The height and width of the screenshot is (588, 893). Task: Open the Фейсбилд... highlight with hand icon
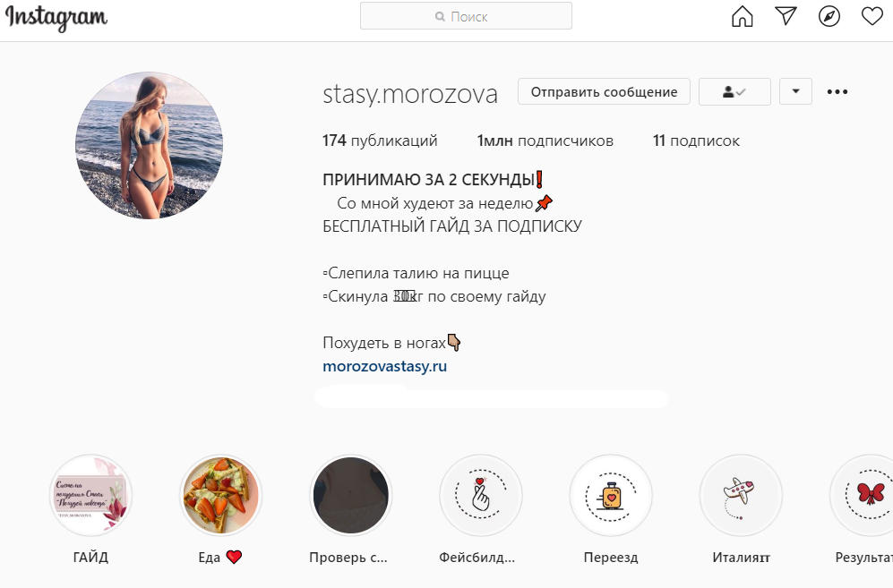tap(481, 495)
